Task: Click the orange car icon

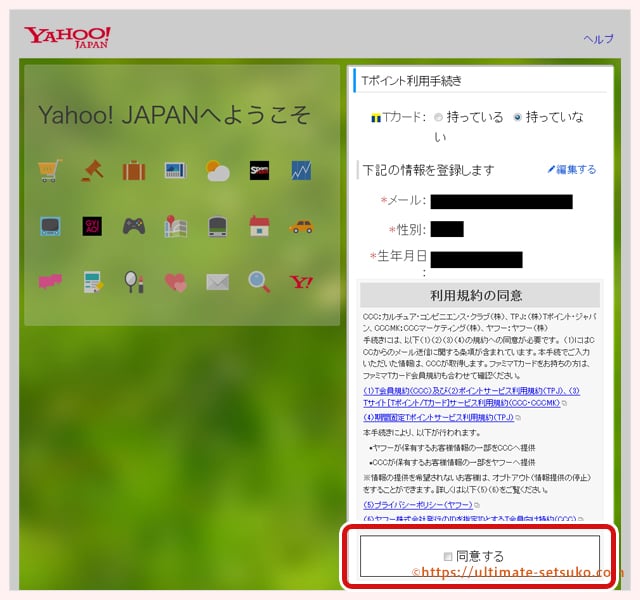Action: (x=301, y=227)
